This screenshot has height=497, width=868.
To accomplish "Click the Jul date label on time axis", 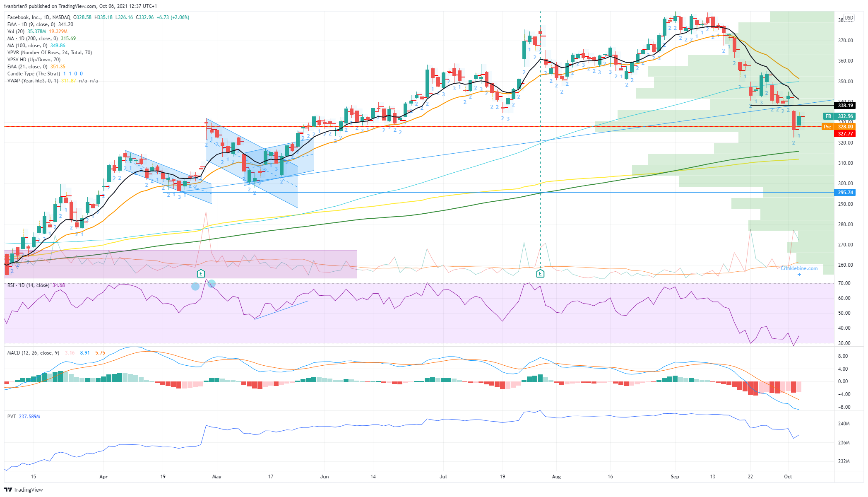I will [443, 477].
